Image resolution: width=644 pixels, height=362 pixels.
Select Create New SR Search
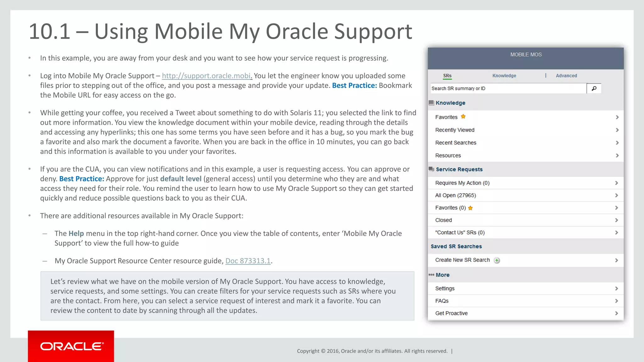point(526,260)
